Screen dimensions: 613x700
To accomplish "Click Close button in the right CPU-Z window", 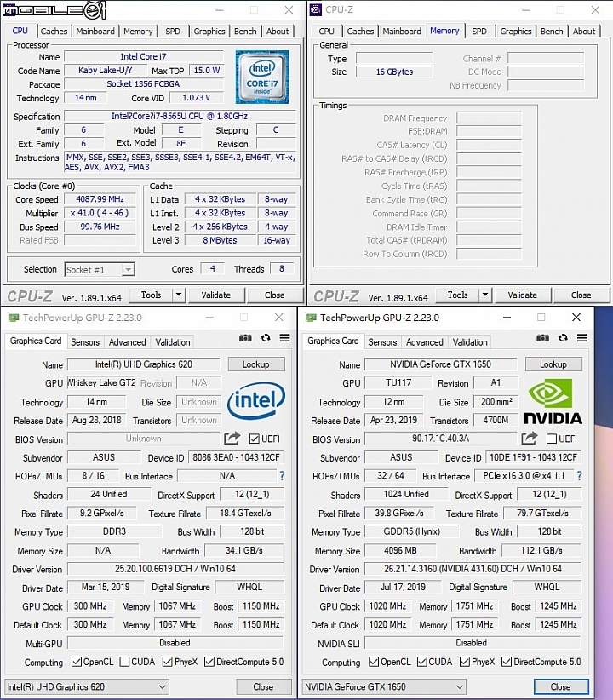I will click(581, 295).
